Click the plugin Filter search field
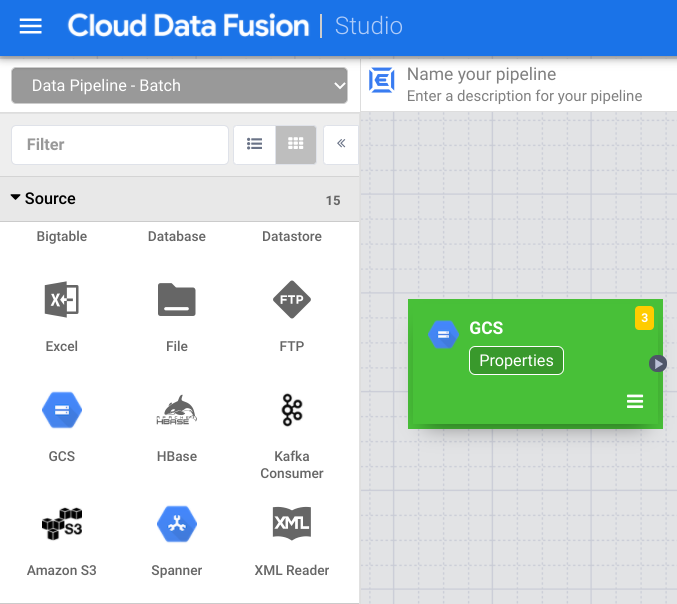The width and height of the screenshot is (677, 604). [120, 144]
